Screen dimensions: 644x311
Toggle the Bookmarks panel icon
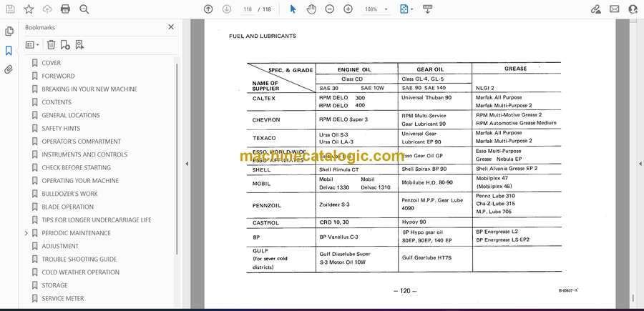point(9,51)
